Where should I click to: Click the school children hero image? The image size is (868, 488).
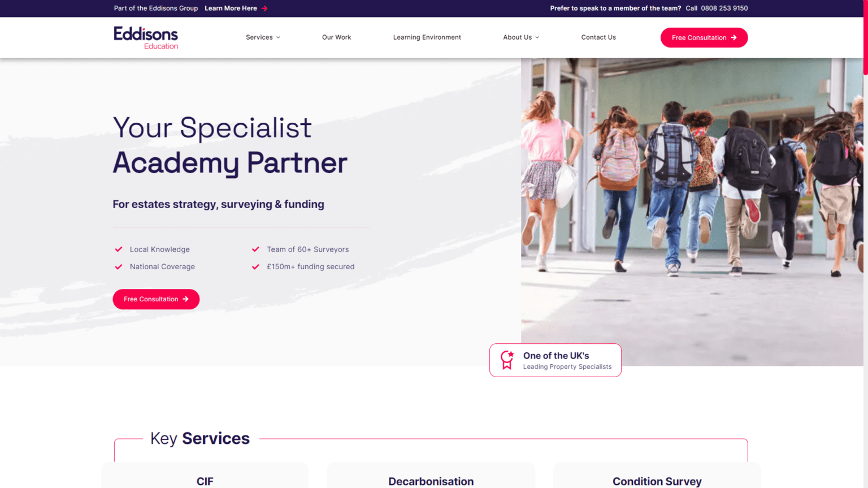(692, 212)
